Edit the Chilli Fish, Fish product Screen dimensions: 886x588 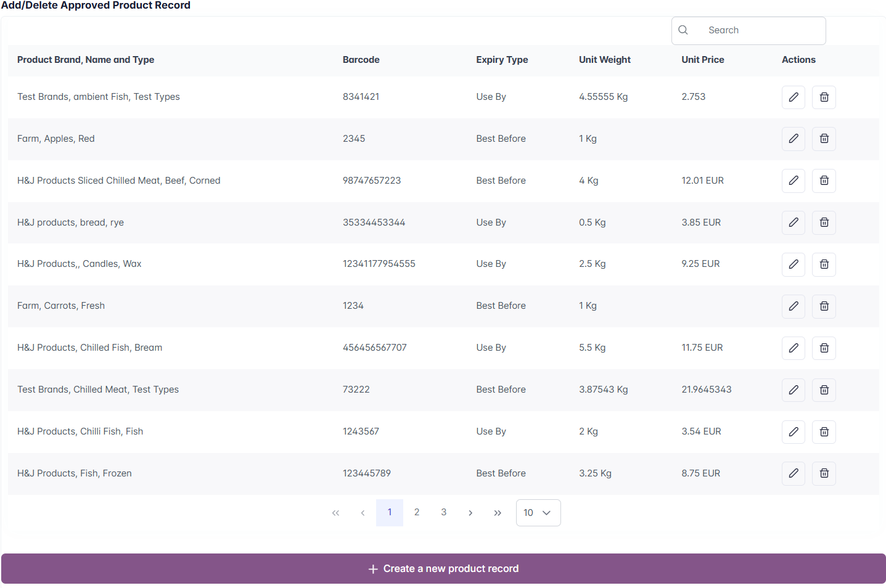tap(793, 432)
